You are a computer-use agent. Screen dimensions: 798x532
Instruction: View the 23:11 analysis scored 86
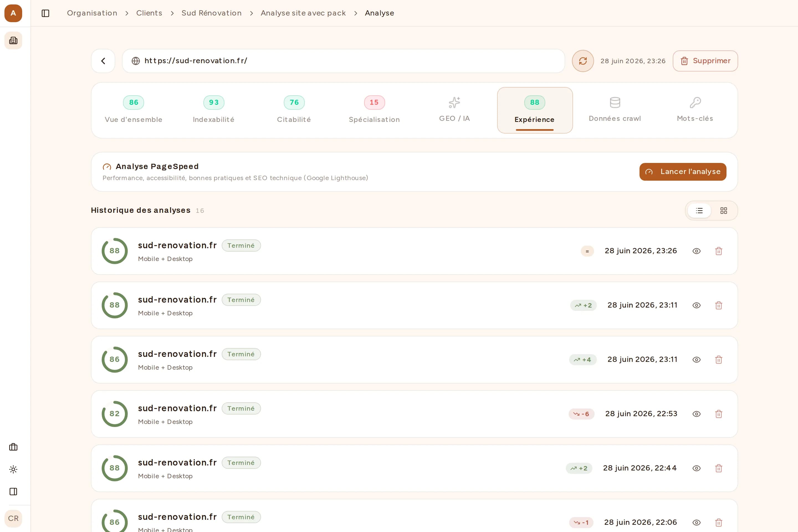click(696, 360)
